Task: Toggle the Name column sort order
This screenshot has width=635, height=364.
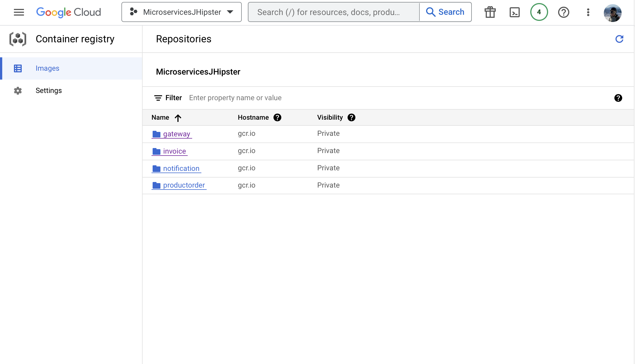Action: 178,117
